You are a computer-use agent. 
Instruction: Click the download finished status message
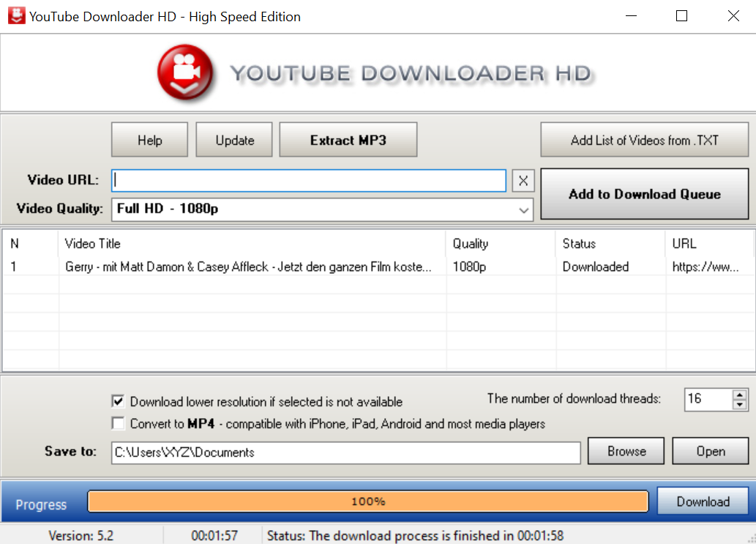pos(415,536)
